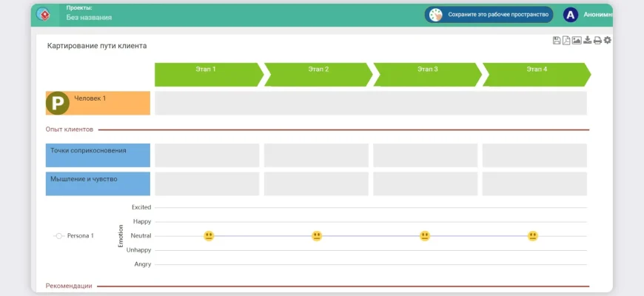Print the customer journey map

coord(597,41)
